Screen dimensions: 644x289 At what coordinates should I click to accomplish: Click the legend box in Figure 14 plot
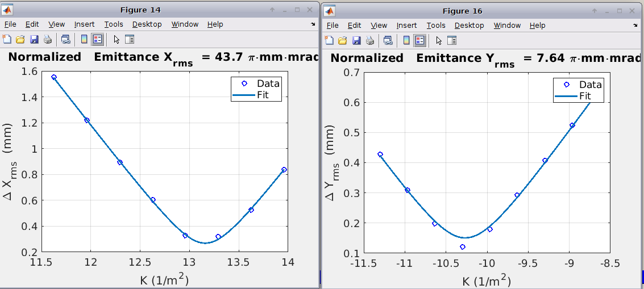tap(256, 89)
